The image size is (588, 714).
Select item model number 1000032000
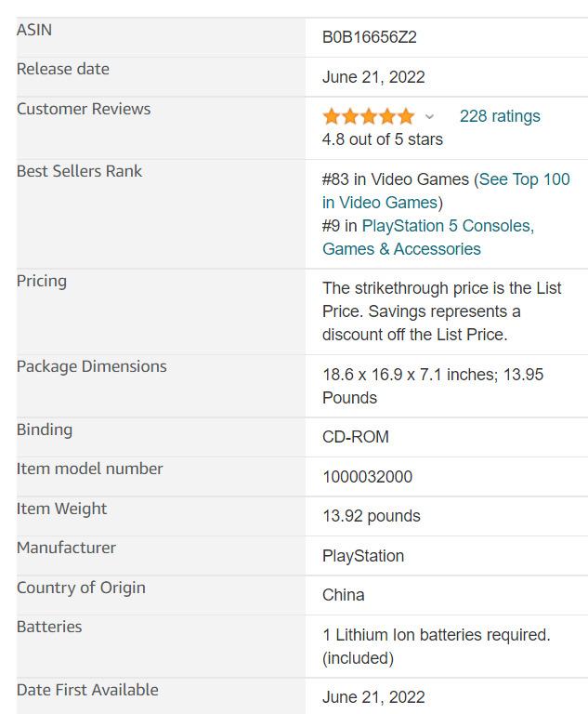tap(367, 477)
